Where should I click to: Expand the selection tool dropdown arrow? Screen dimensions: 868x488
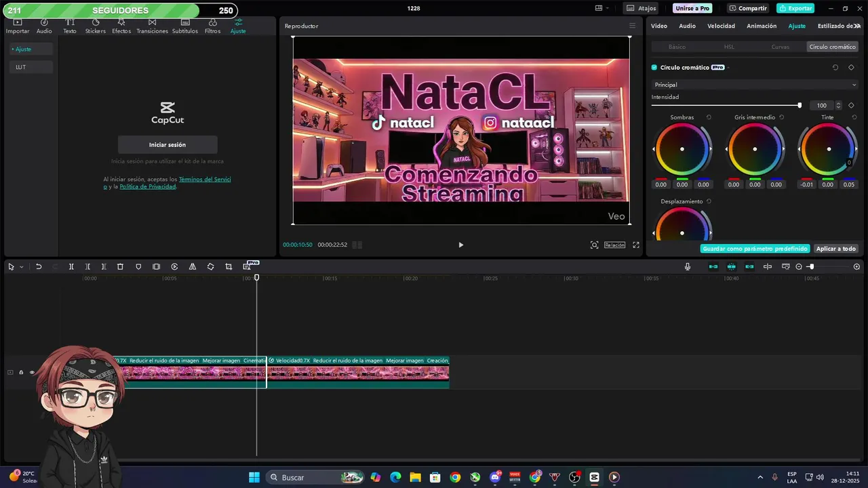click(21, 267)
